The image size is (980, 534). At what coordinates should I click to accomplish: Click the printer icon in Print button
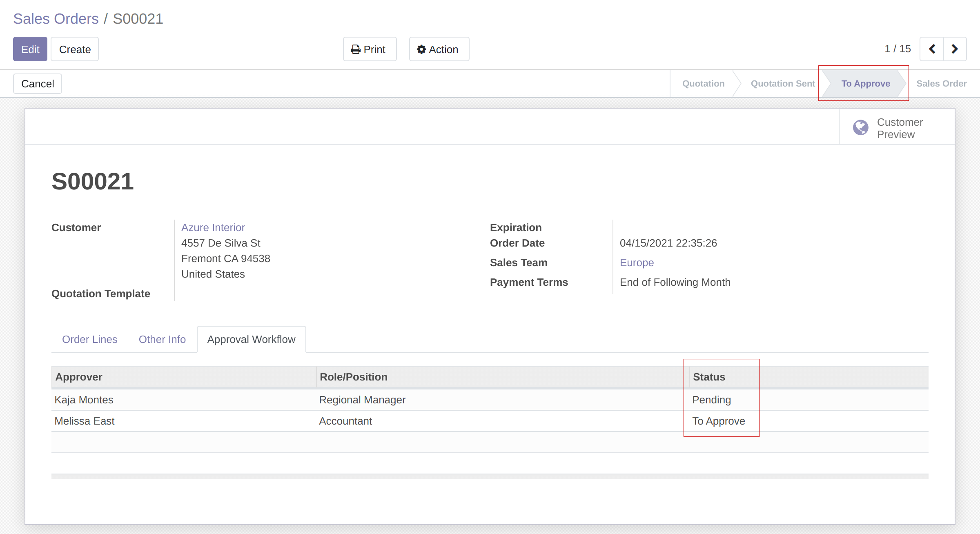pos(356,49)
